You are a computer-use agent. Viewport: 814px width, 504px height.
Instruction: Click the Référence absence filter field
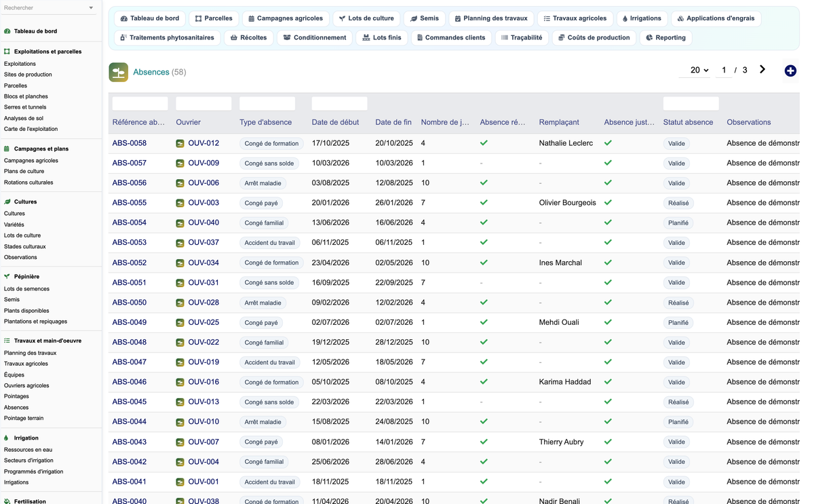click(x=140, y=104)
